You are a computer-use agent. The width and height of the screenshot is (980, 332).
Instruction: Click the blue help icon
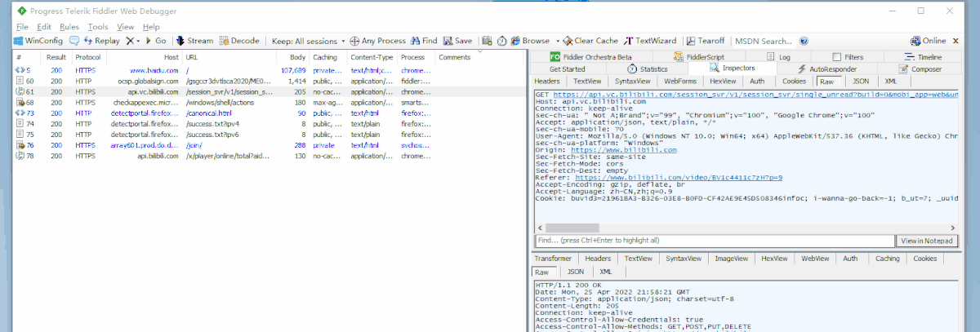(804, 40)
